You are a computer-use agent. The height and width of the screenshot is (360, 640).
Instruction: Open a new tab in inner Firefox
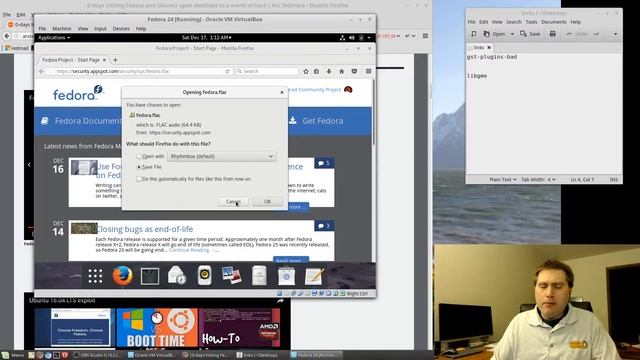click(x=115, y=60)
